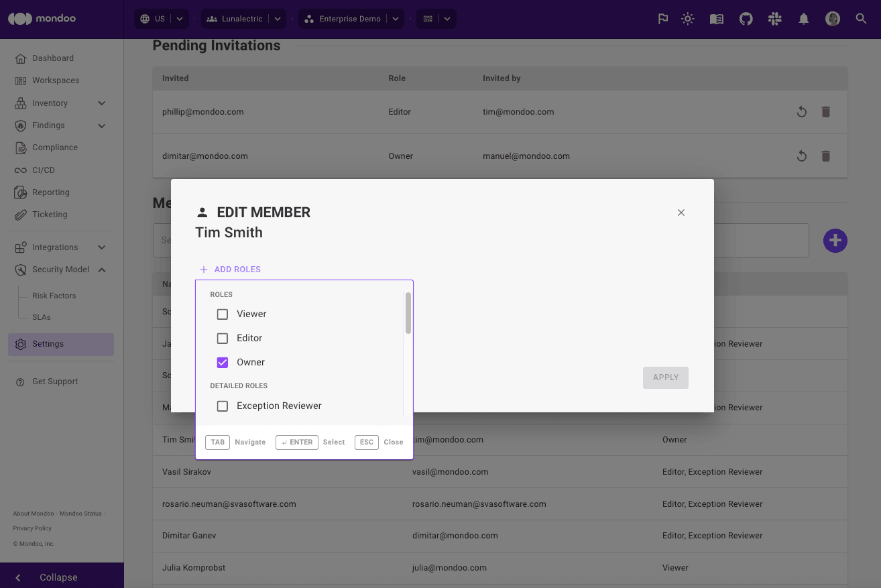Uncheck the Owner role checkbox

(223, 362)
